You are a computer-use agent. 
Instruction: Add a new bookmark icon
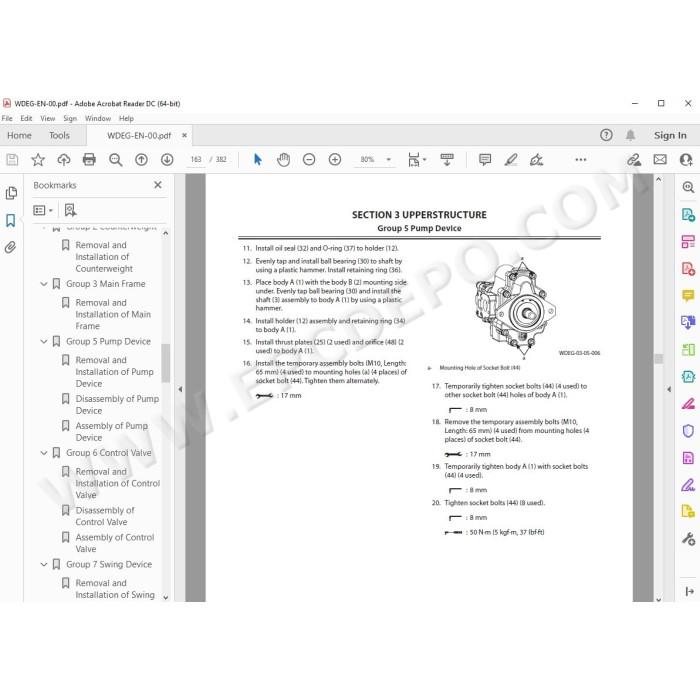pyautogui.click(x=70, y=210)
